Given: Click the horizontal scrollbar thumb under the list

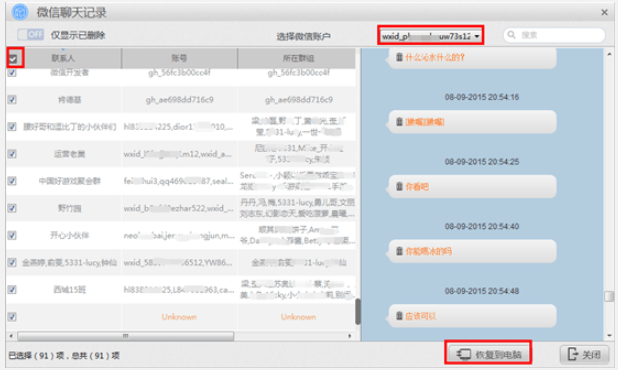Looking at the screenshot, I should [126, 336].
